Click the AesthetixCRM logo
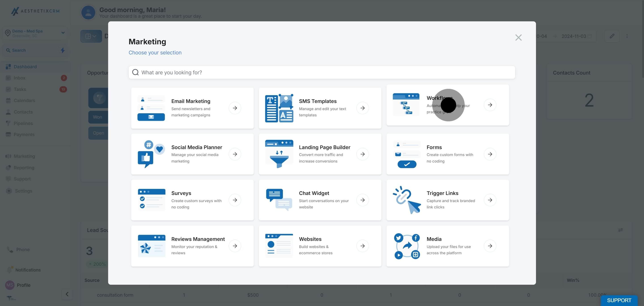Image resolution: width=644 pixels, height=306 pixels. 35,11
